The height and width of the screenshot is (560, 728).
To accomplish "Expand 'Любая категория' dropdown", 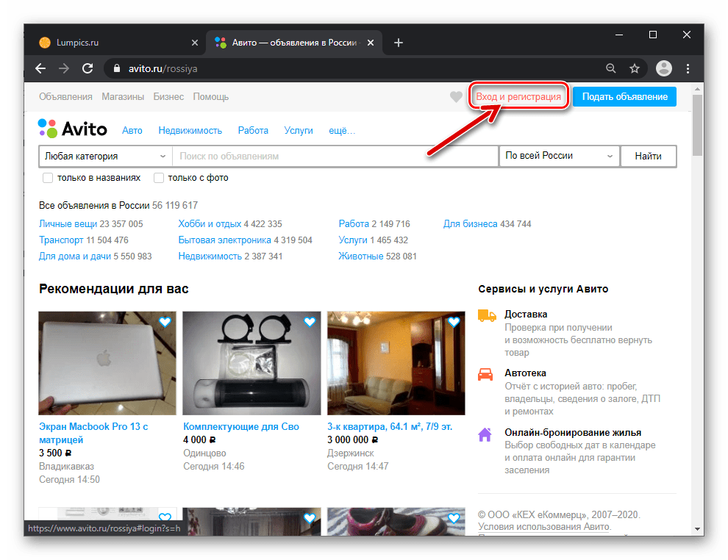I will 105,156.
